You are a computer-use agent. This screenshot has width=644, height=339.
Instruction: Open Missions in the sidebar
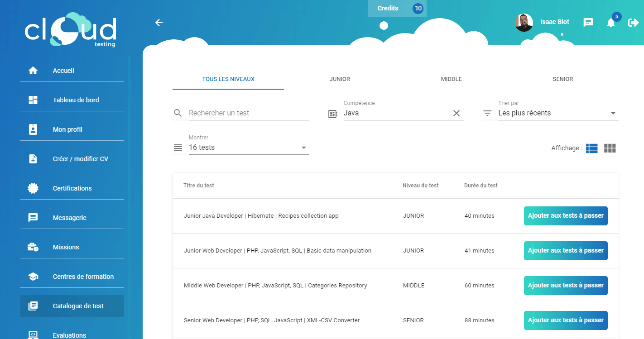[72, 247]
